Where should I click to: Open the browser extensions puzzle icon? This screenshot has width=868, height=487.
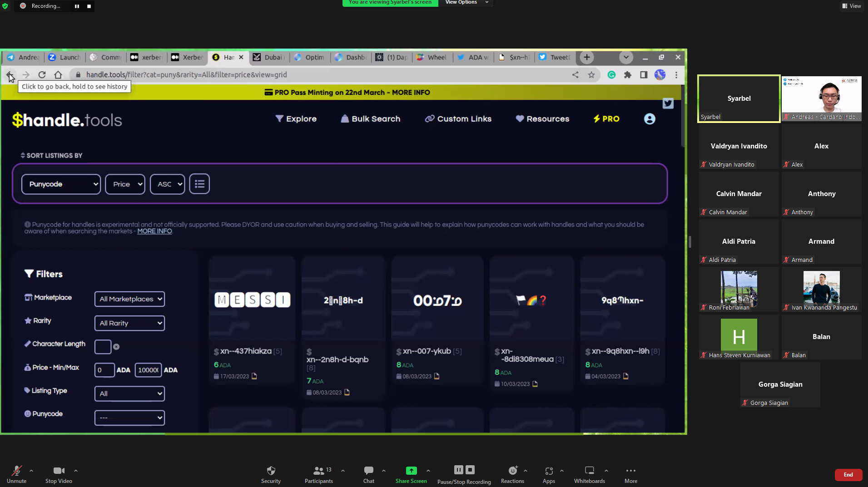tap(628, 75)
